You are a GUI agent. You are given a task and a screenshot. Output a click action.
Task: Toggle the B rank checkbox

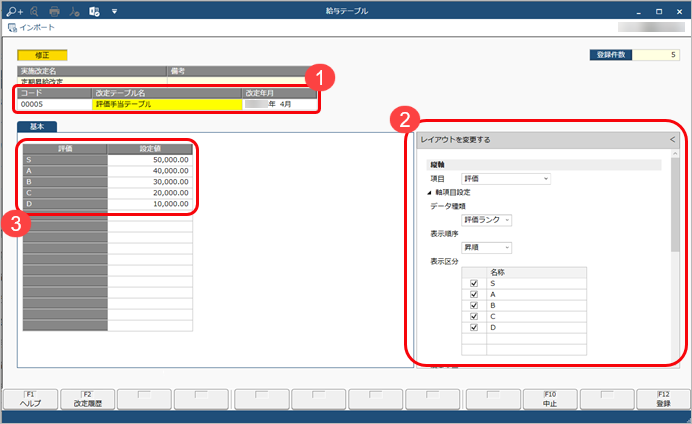473,305
